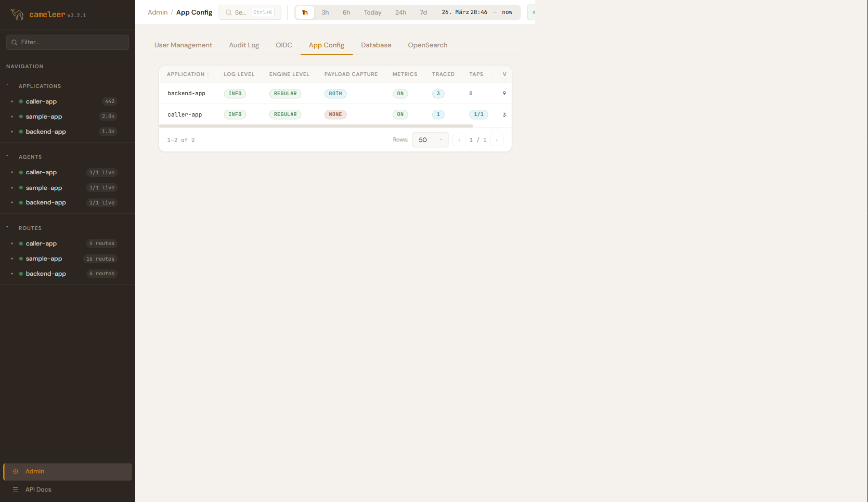Select the 24h time range button

pyautogui.click(x=400, y=12)
